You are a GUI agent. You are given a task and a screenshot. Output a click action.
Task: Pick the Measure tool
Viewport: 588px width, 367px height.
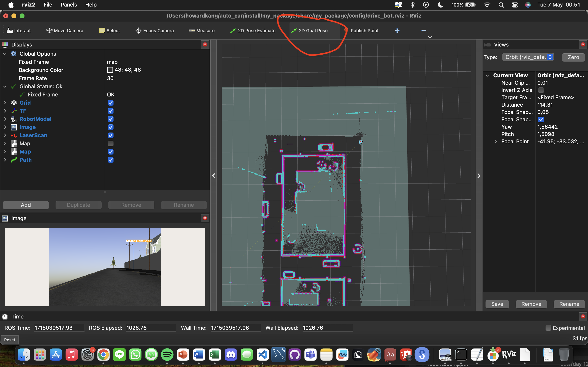pyautogui.click(x=202, y=31)
